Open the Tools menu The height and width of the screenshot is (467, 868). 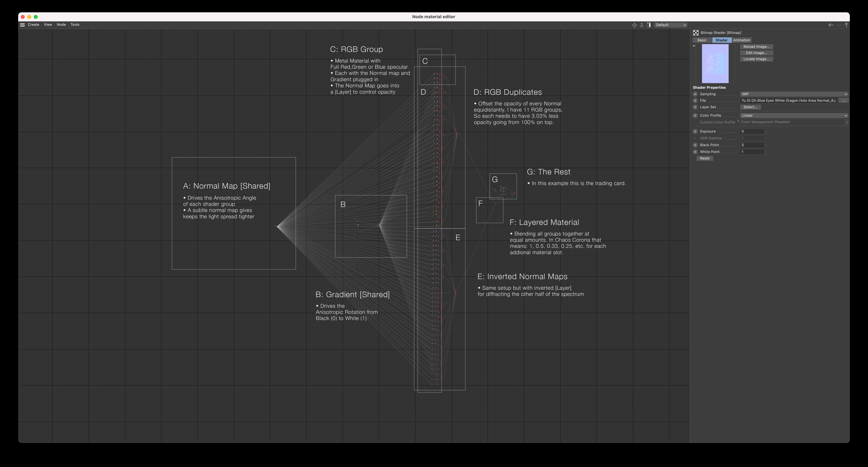75,25
